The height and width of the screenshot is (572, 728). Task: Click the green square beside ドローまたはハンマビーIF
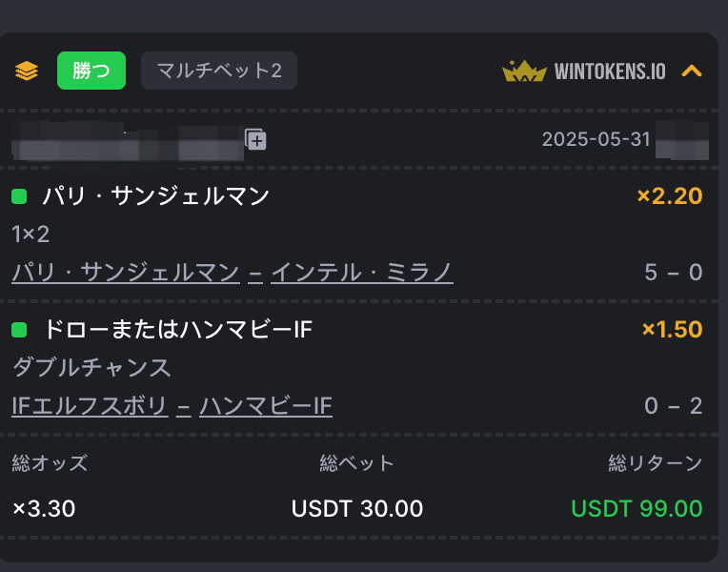(x=19, y=330)
